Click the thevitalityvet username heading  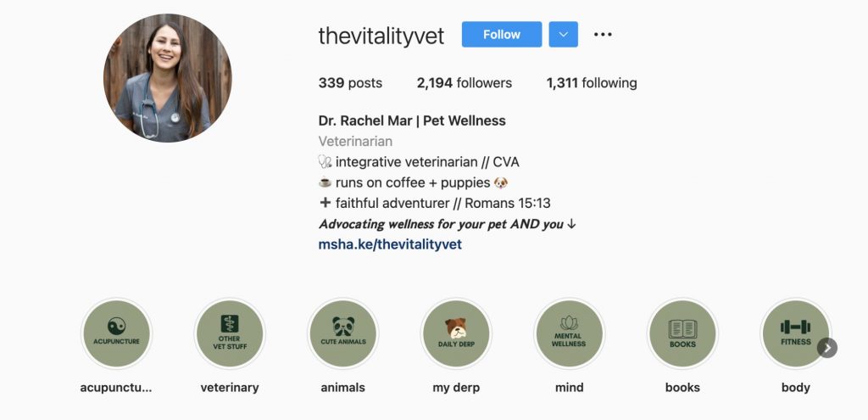pos(381,36)
